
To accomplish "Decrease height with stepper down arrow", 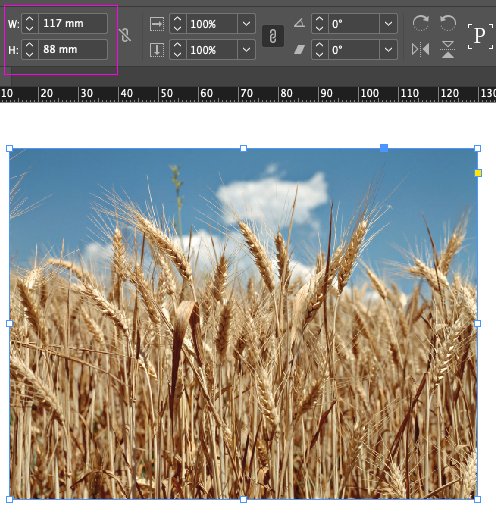I will pos(30,54).
